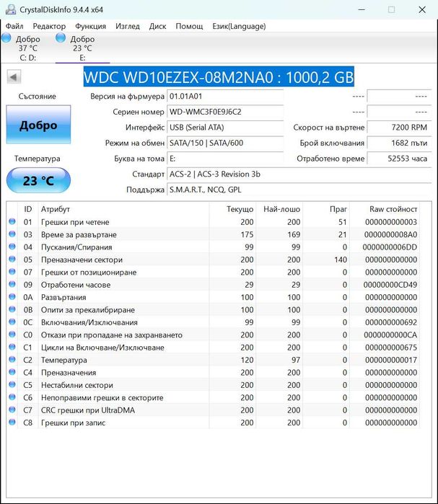Click status dot for attribute 0A
438x504 pixels.
(x=12, y=297)
